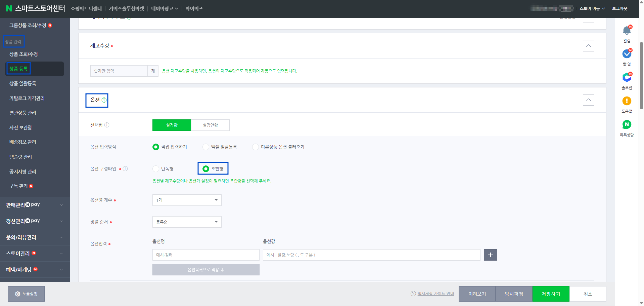Viewport: 644px width, 306px height.
Task: Select 단독형 option type radio
Action: 156,169
